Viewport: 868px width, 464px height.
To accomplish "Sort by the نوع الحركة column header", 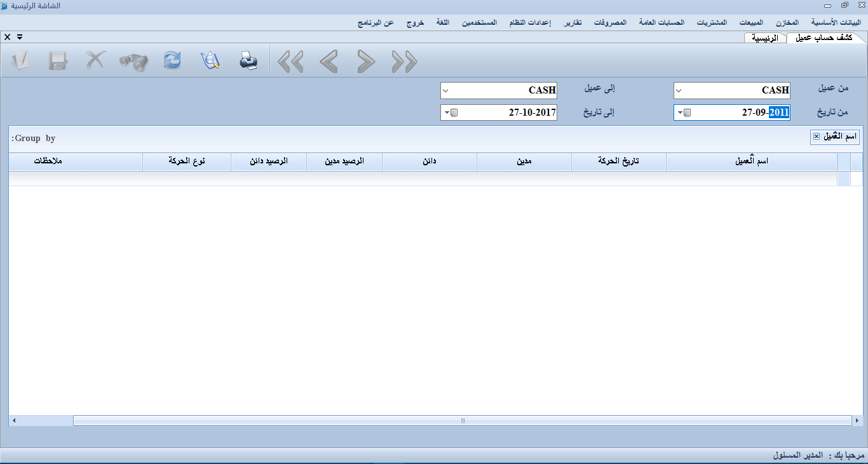I will (x=187, y=162).
